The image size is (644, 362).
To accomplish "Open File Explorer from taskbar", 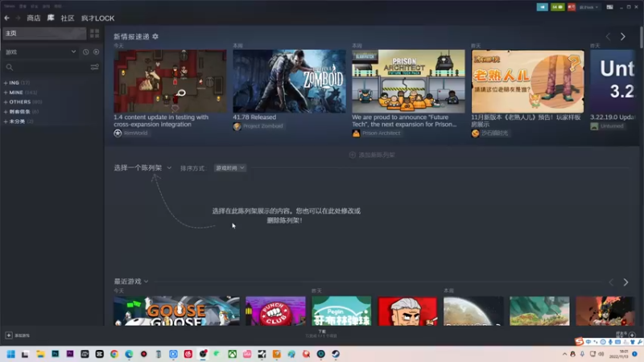I will [x=40, y=354].
